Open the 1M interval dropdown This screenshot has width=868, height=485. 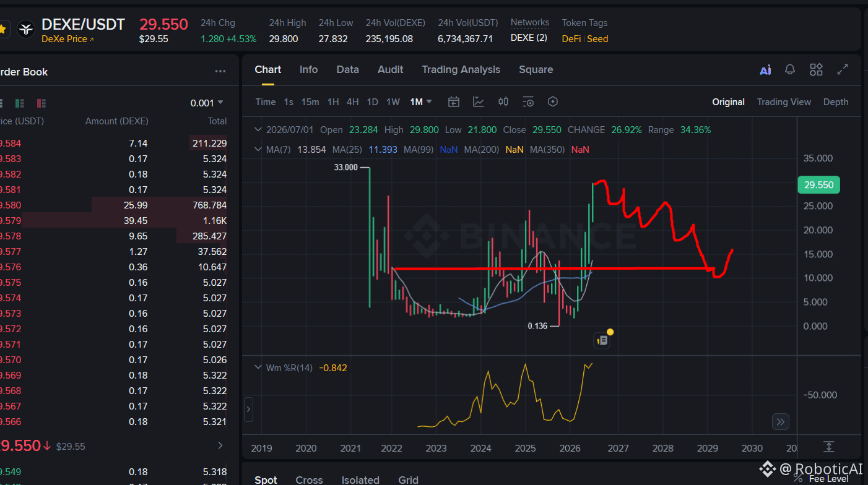(x=421, y=102)
